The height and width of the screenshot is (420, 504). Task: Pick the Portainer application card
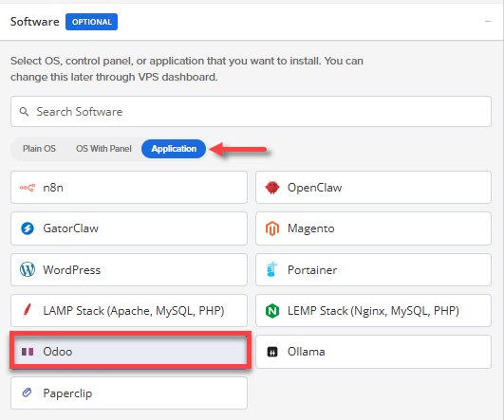pos(373,269)
